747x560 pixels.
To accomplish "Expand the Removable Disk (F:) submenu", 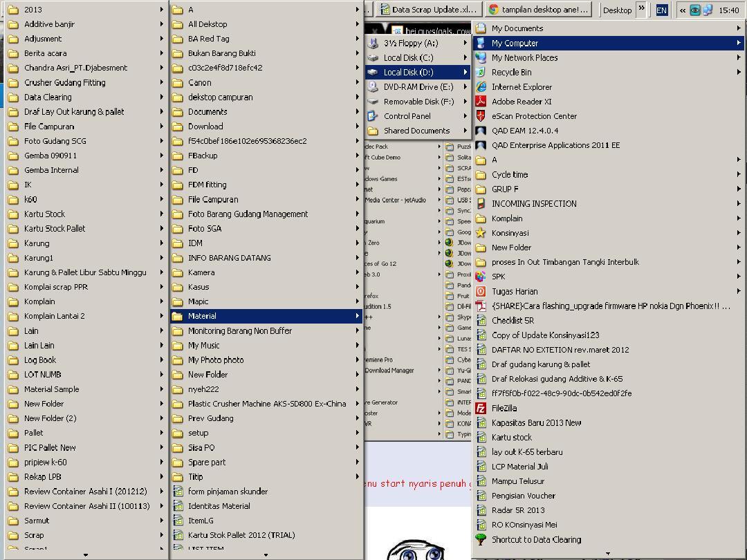I will coord(465,102).
